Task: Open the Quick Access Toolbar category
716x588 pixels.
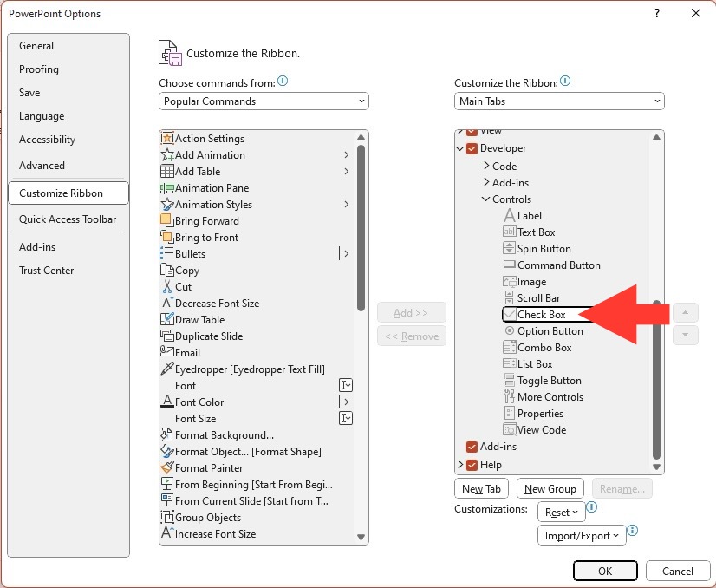Action: [x=68, y=219]
